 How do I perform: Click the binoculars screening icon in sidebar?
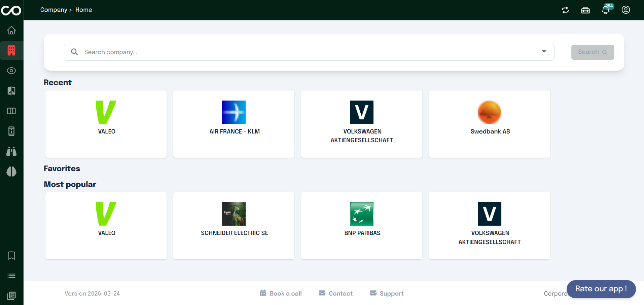[11, 151]
